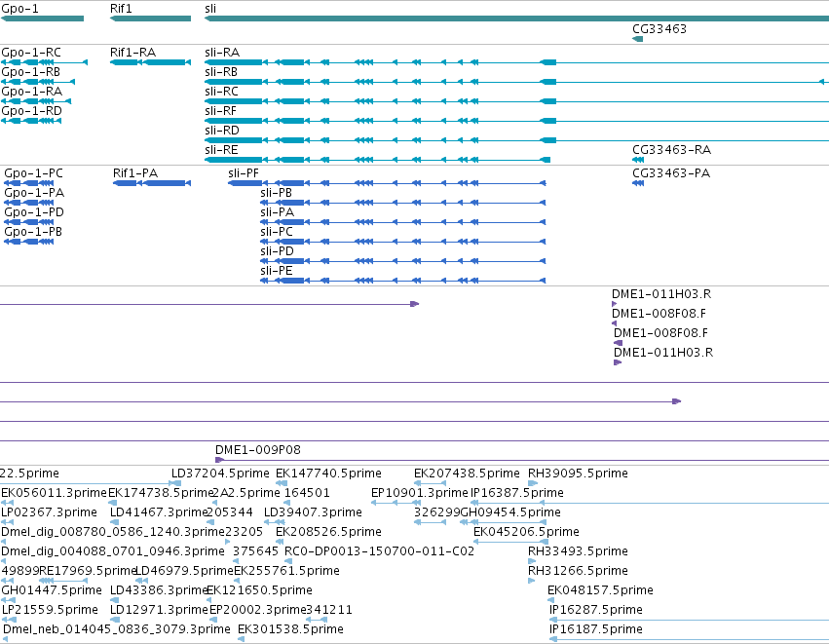This screenshot has height=644, width=829.
Task: Select the Gpo-1-PB protein label
Action: [33, 232]
